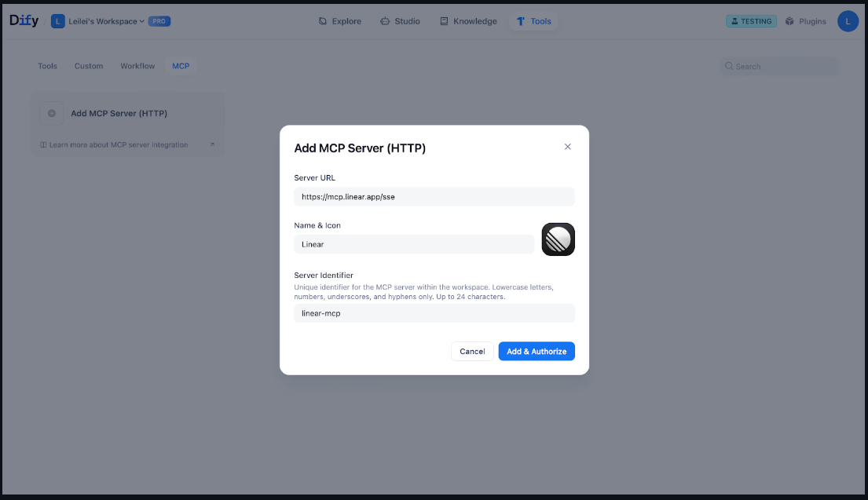Screen dimensions: 868x500
Task: Select the Tools nav item
Action: click(x=533, y=21)
